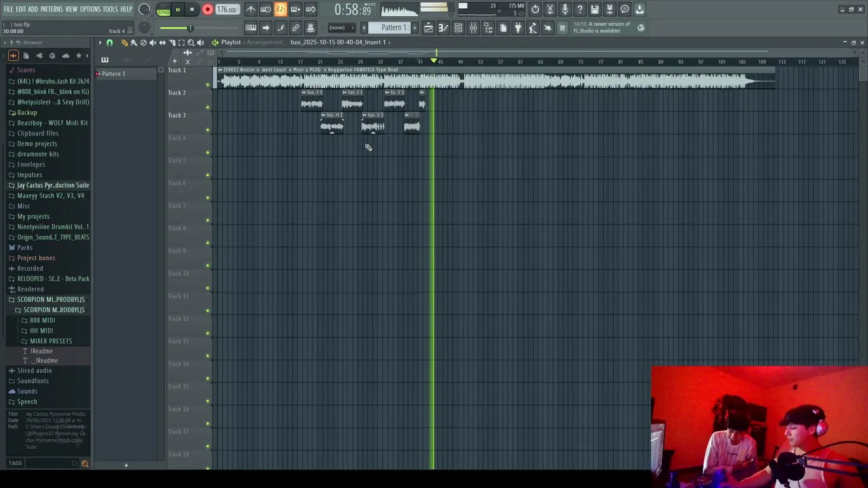The height and width of the screenshot is (488, 868).
Task: Open the Browser view toolbar icon
Action: click(x=488, y=28)
